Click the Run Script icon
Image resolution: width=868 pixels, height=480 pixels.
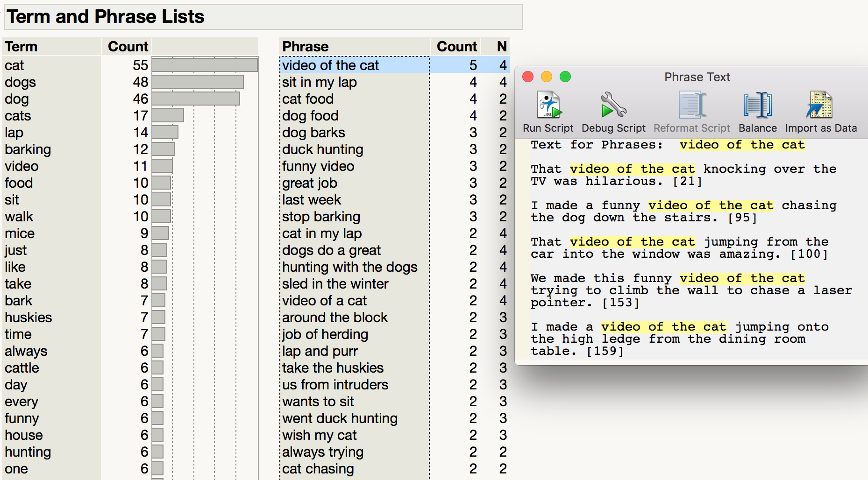[548, 105]
